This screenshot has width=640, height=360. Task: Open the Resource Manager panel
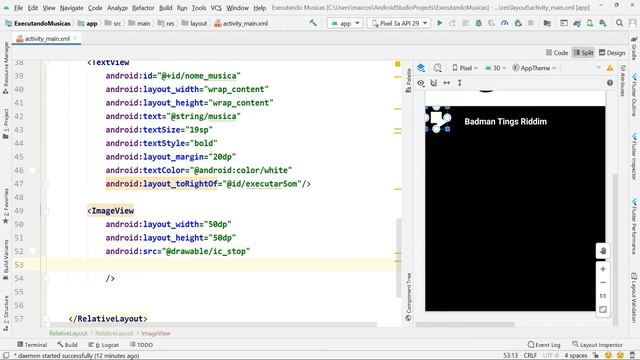pos(6,67)
